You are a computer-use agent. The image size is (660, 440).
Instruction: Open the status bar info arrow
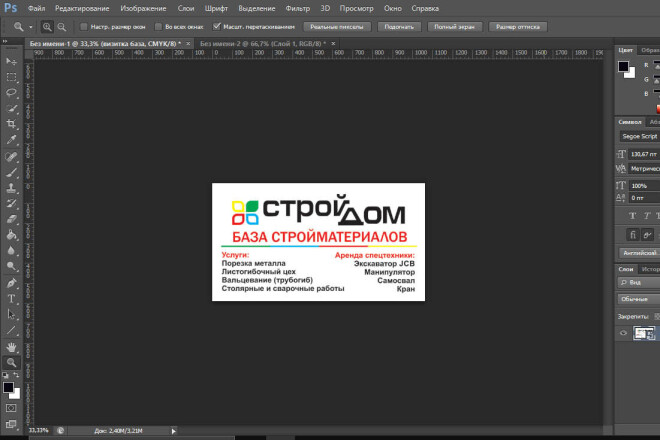coord(173,431)
